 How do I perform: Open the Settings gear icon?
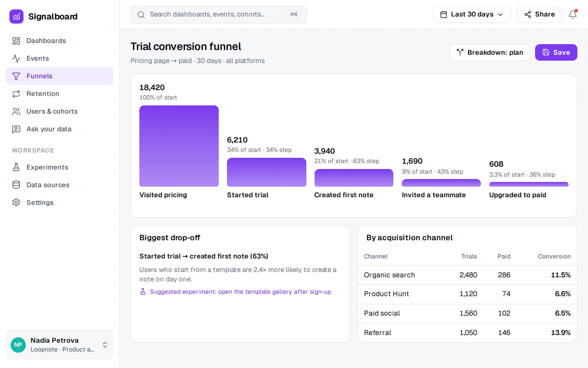[x=16, y=203]
